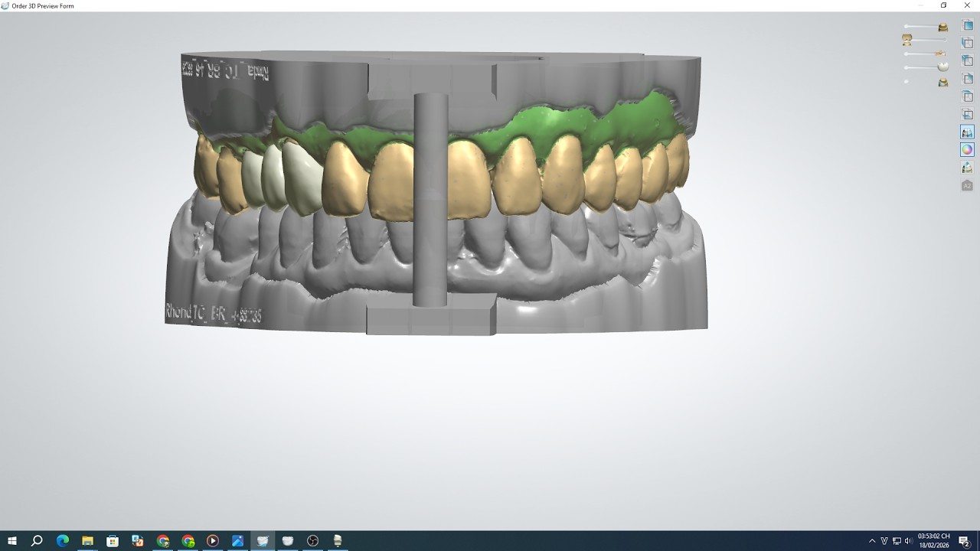Open Microsoft Store from the taskbar
This screenshot has height=551, width=980.
(x=113, y=541)
